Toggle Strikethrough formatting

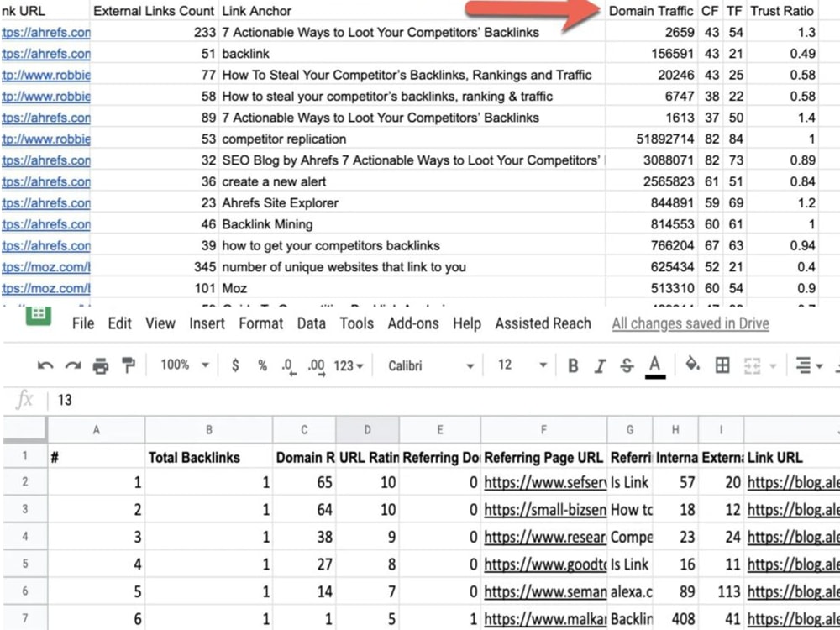click(x=627, y=366)
